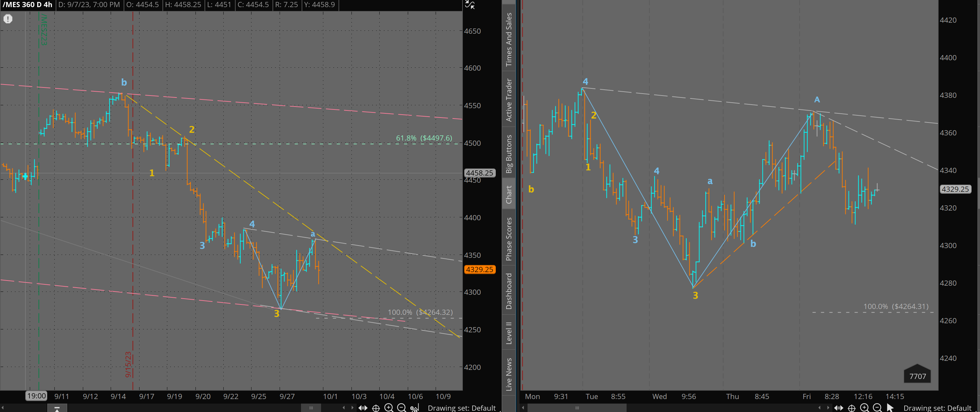Zoom out on the right chart

877,408
